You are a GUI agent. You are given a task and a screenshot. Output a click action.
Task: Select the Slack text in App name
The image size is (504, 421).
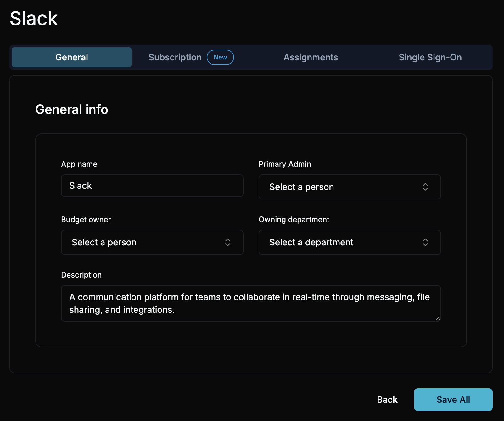tap(81, 186)
